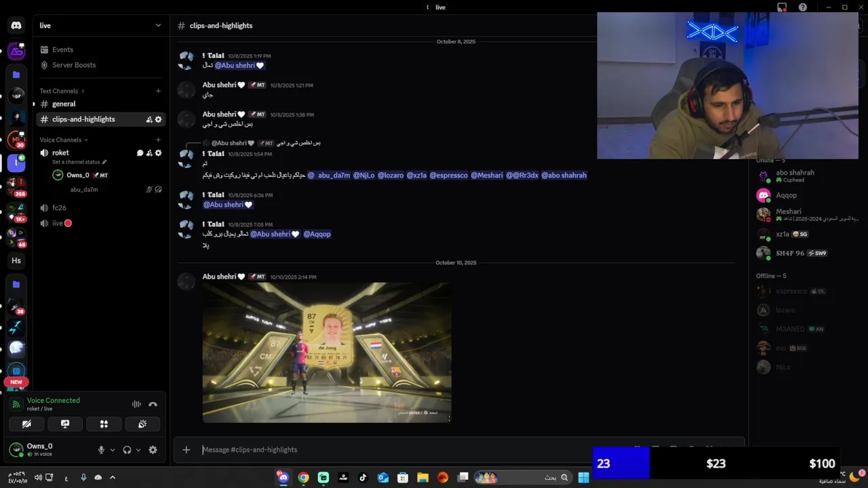This screenshot has height=488, width=868.
Task: Open the purple server folder lower in sidebar
Action: (x=16, y=285)
